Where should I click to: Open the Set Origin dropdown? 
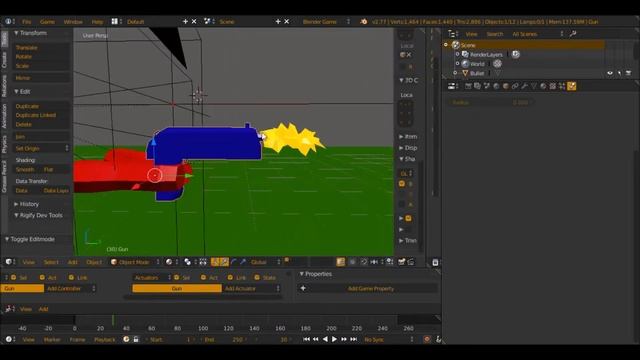pyautogui.click(x=40, y=149)
